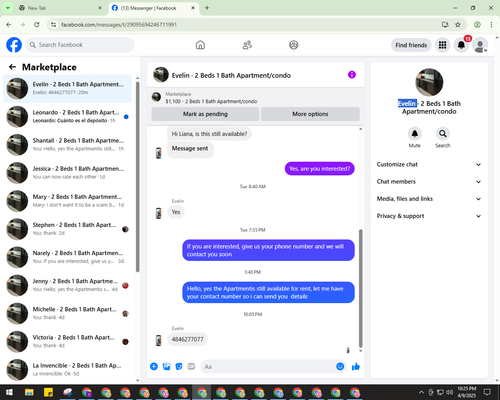Attach a file with photo icon
Image resolution: width=500 pixels, height=400 pixels.
coord(166,367)
